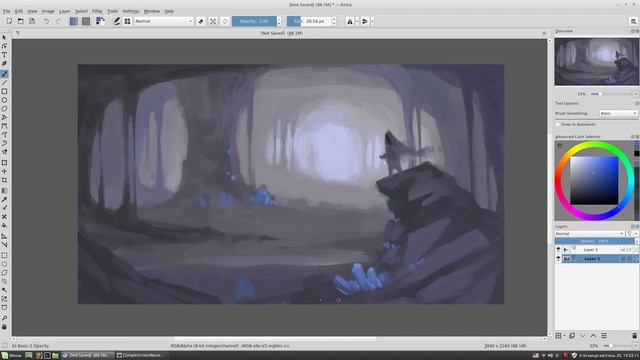This screenshot has height=360, width=640.
Task: Click the Open File toolbar icon
Action: point(20,21)
